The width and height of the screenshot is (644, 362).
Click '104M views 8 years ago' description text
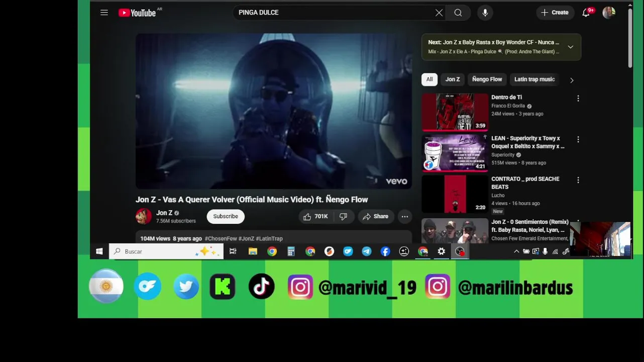[x=171, y=238]
